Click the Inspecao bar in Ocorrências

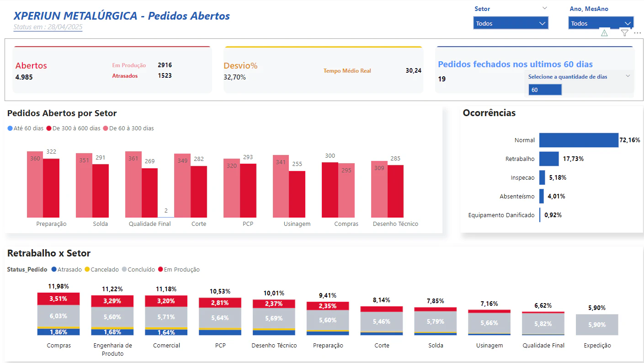coord(542,178)
